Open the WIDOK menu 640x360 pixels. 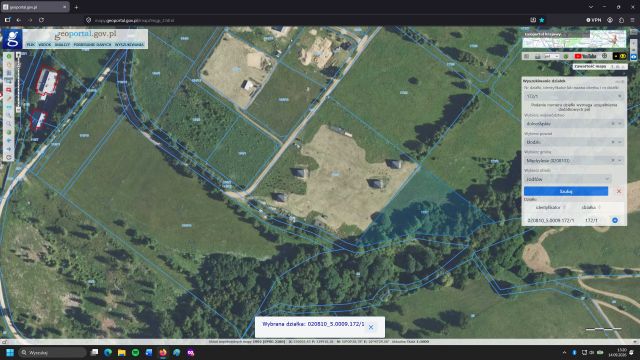(44, 44)
